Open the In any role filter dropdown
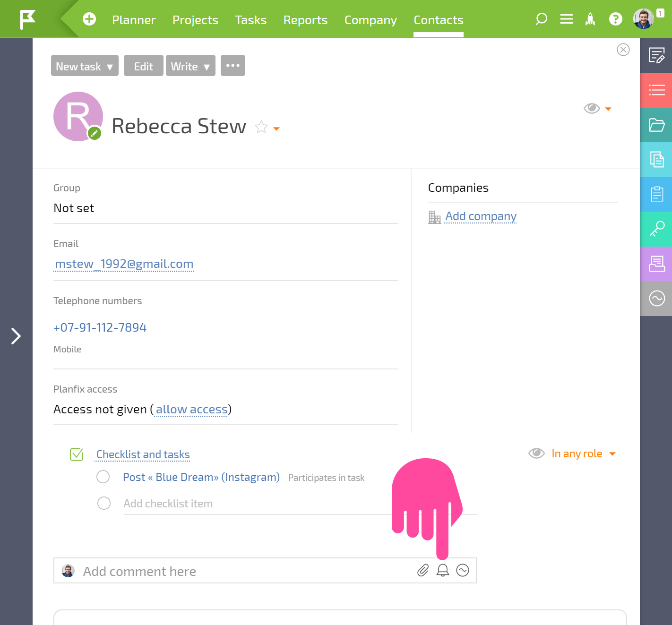The width and height of the screenshot is (672, 625). tap(584, 454)
